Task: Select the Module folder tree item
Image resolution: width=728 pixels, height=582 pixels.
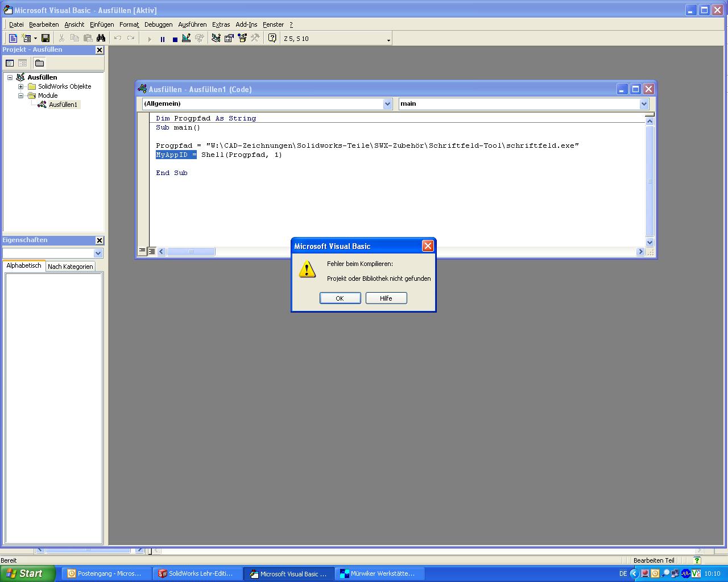Action: point(48,95)
